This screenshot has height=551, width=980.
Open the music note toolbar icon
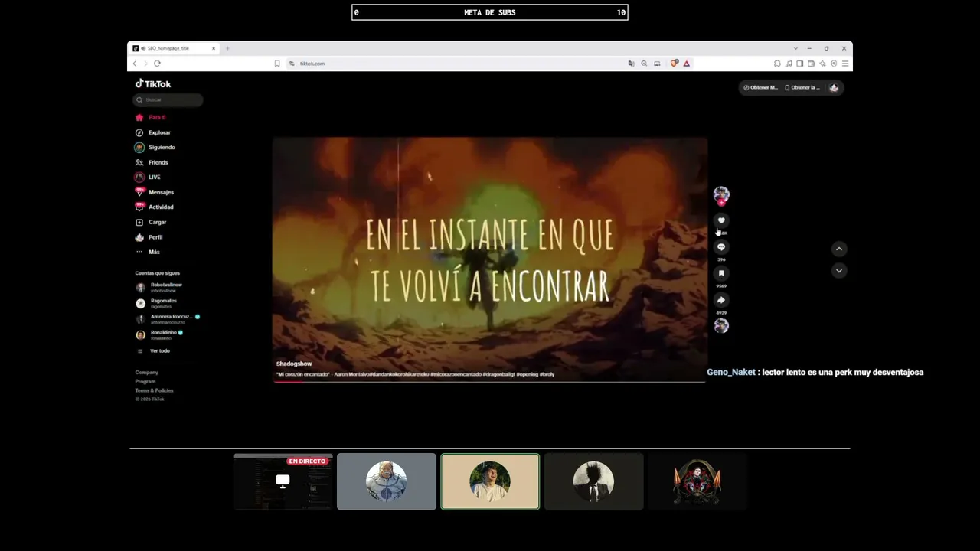click(789, 64)
